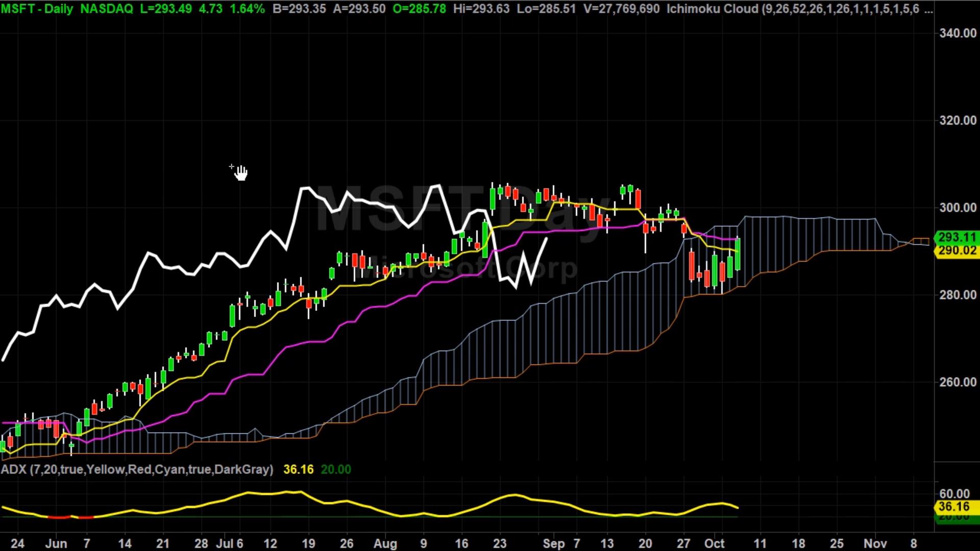
Task: Click the ADX indicator settings label
Action: [x=137, y=469]
